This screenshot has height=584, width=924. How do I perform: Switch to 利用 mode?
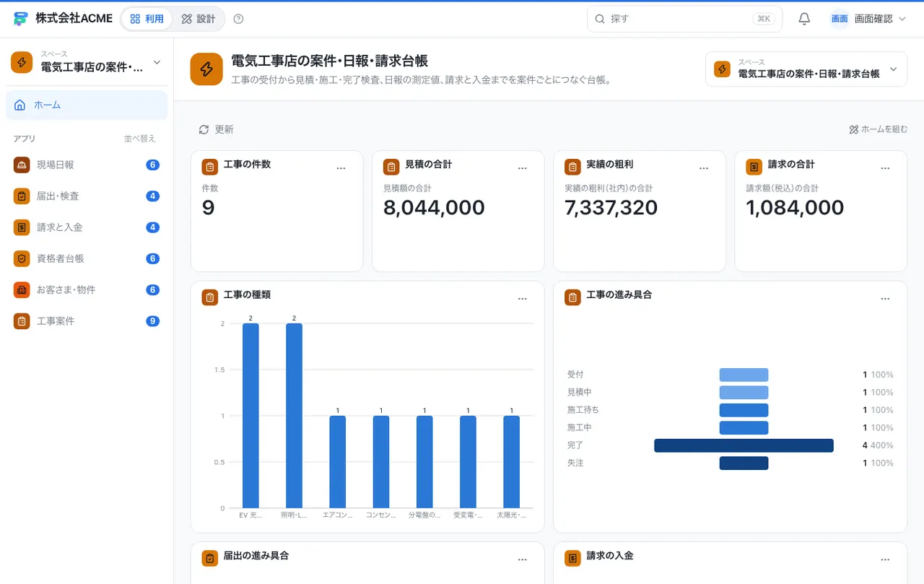(147, 19)
